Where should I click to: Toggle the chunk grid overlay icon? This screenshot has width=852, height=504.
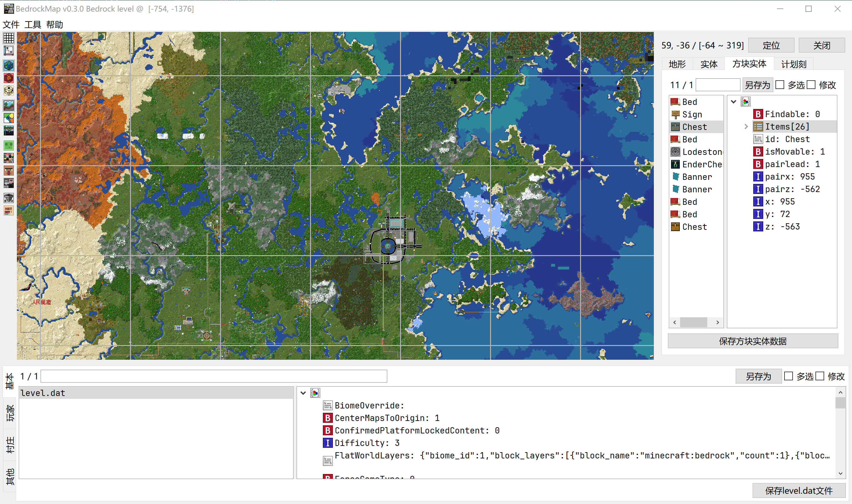click(x=8, y=38)
